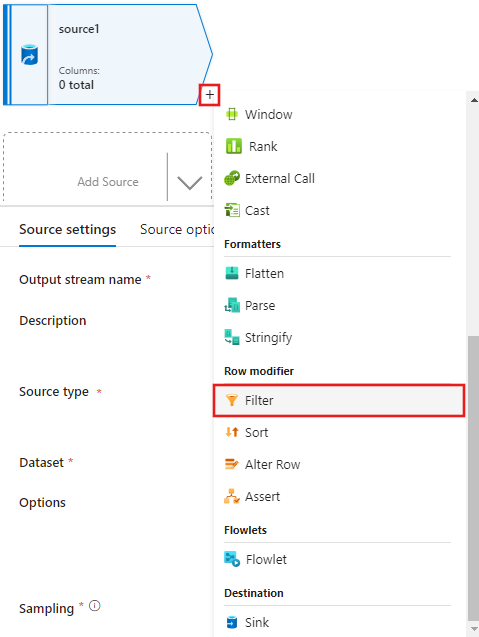Pick the External Call transformation icon

pyautogui.click(x=232, y=178)
